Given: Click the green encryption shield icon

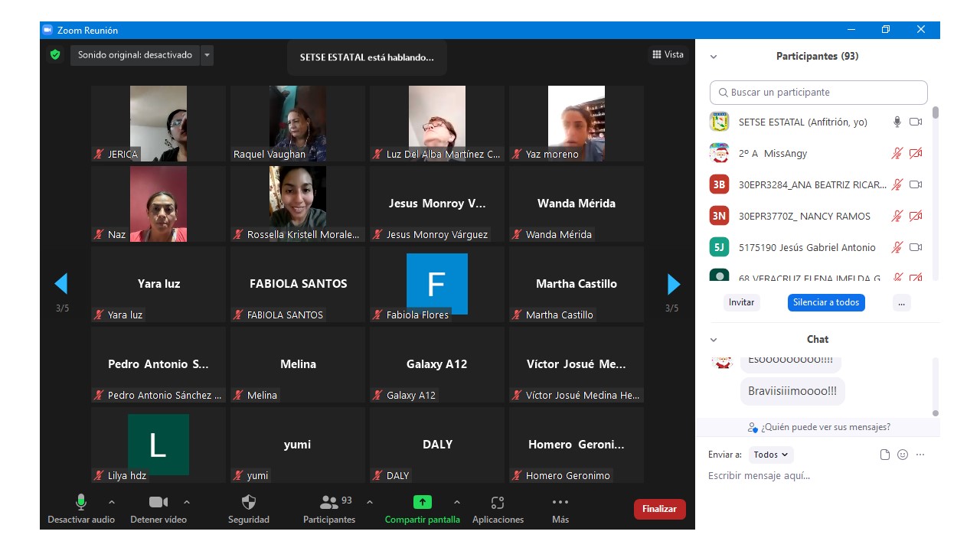Looking at the screenshot, I should [54, 55].
